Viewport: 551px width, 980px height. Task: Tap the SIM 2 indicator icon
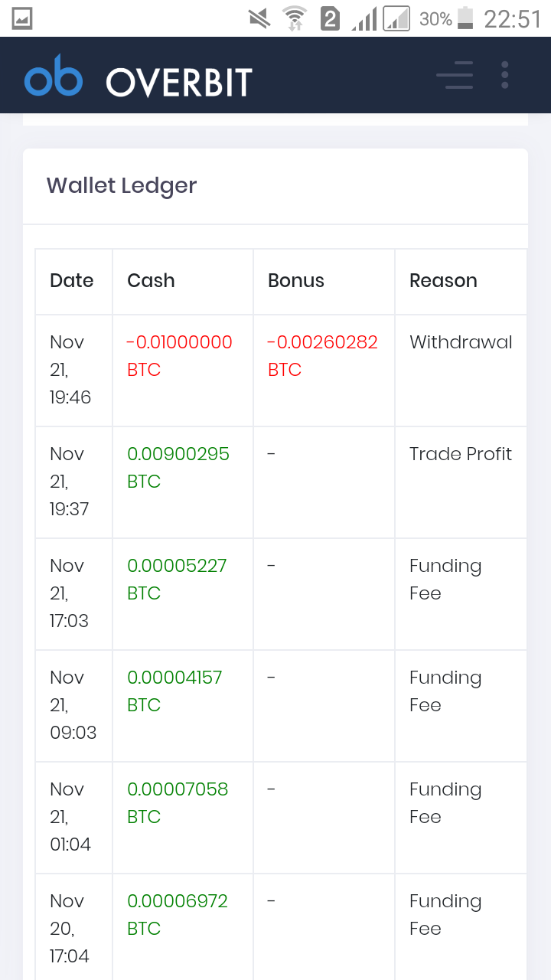click(x=330, y=18)
